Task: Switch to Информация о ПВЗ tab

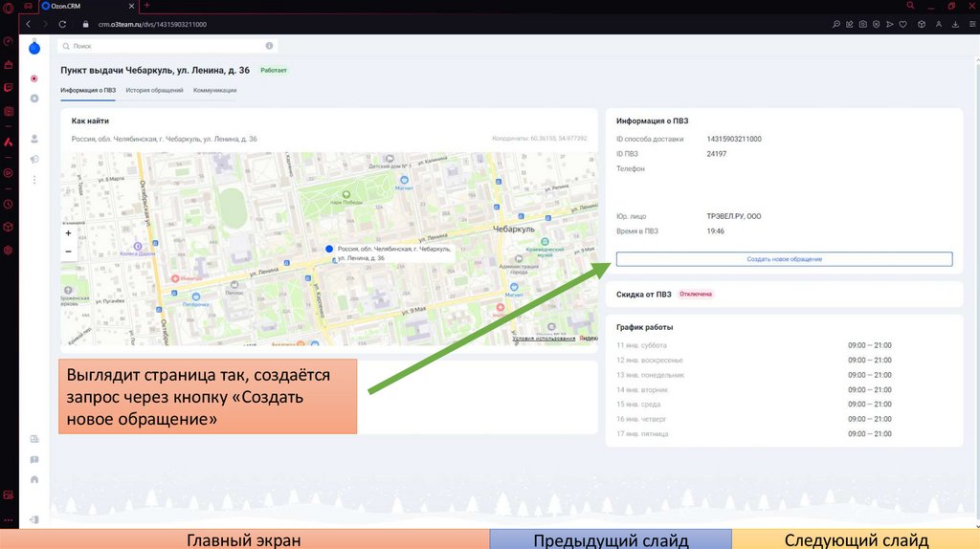Action: tap(88, 90)
